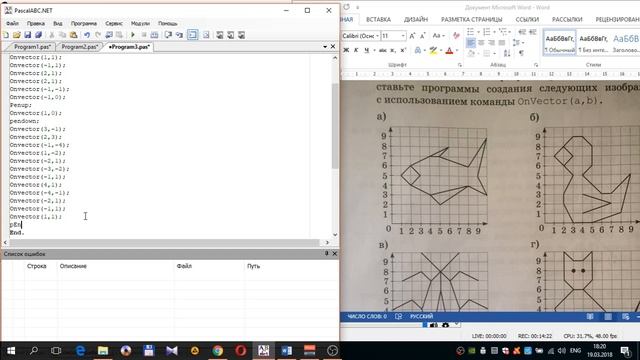640x360 pixels.
Task: Switch to the Program2.pas tab
Action: [80, 47]
